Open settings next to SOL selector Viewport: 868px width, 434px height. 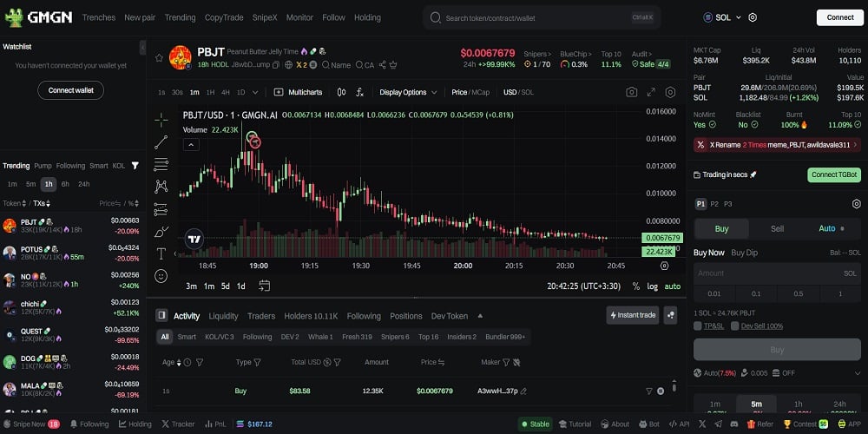click(x=753, y=17)
